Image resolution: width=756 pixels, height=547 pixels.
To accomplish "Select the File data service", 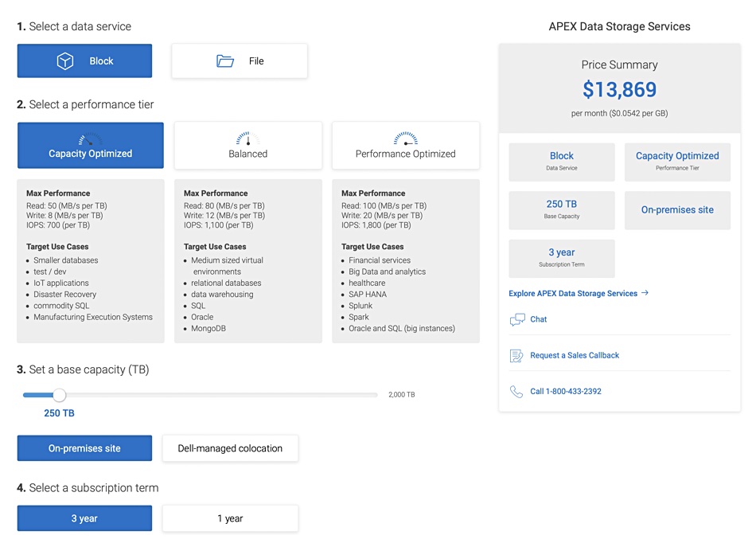I will [x=240, y=61].
